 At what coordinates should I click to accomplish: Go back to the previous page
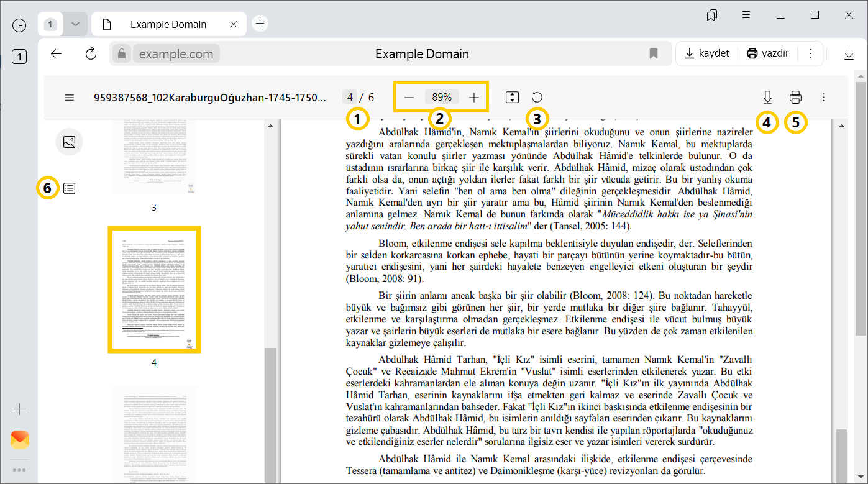(x=55, y=53)
